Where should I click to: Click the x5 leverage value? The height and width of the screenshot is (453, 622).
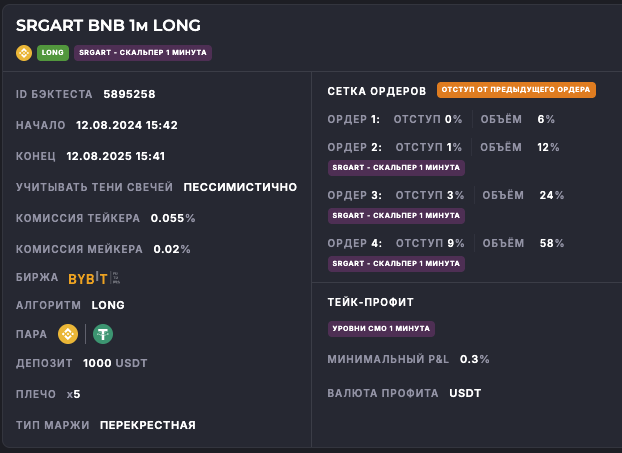[73, 394]
